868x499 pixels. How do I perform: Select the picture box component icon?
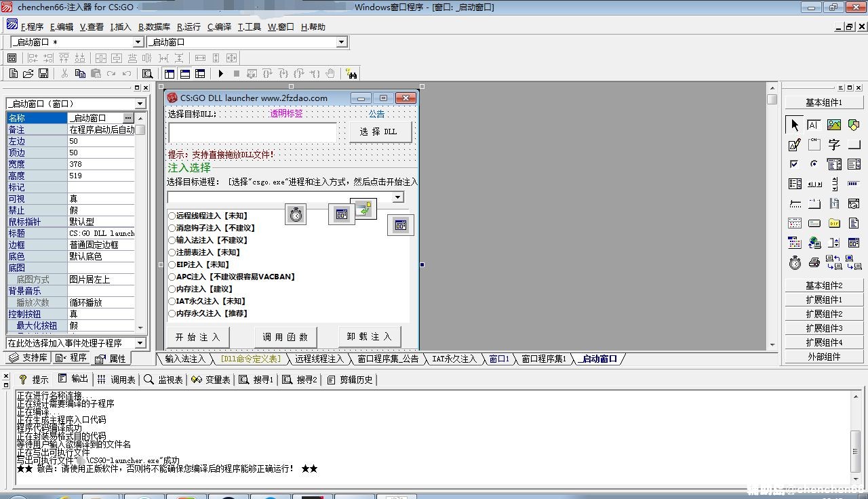point(834,125)
